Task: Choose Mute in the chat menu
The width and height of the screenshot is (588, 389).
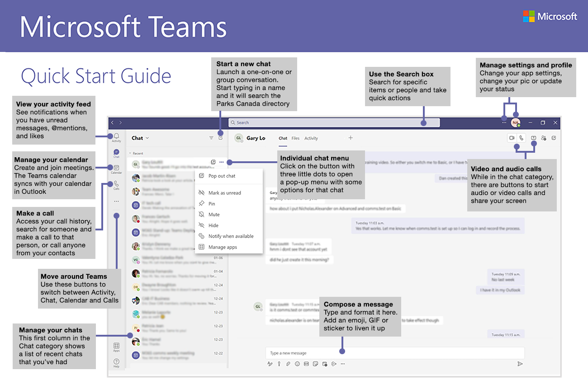Action: pos(229,215)
